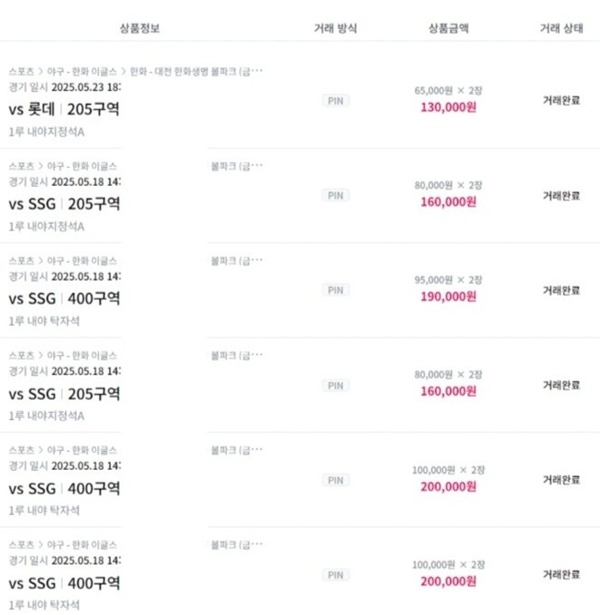Click the 190,000원 total price
Screen dimensions: 600x615
[x=448, y=297]
